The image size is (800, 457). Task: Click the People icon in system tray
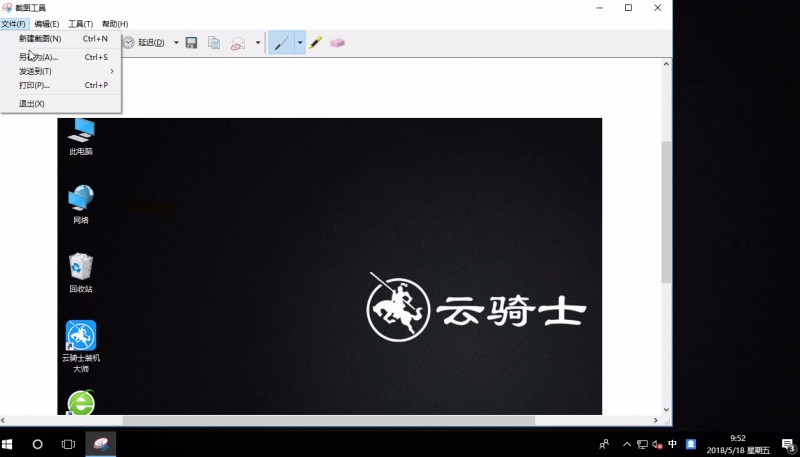click(x=604, y=444)
